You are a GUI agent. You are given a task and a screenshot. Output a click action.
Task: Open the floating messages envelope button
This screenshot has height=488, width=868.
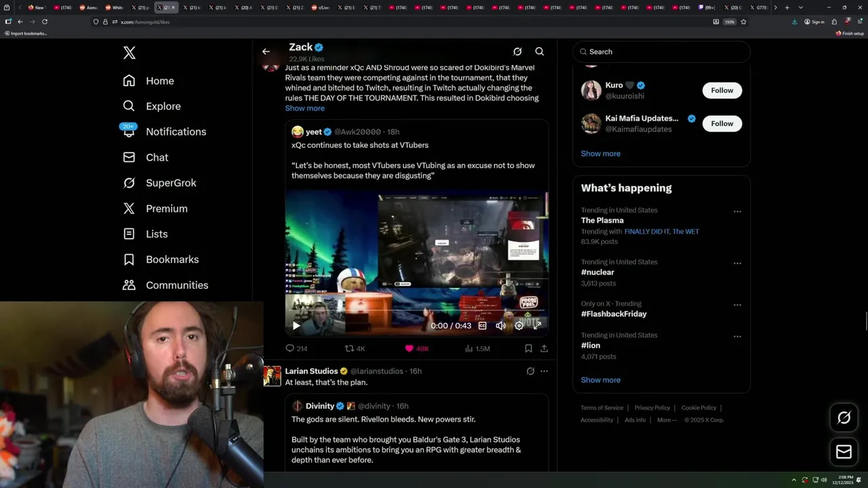[x=844, y=452]
